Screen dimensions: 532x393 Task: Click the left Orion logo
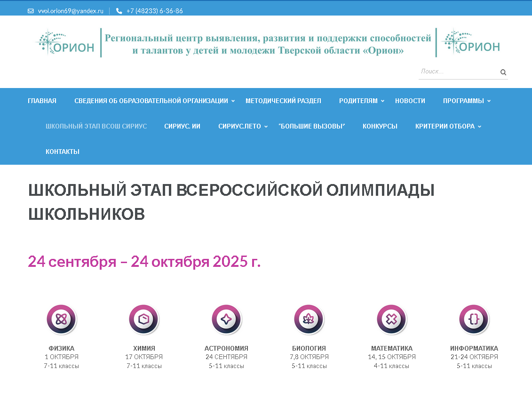(66, 43)
